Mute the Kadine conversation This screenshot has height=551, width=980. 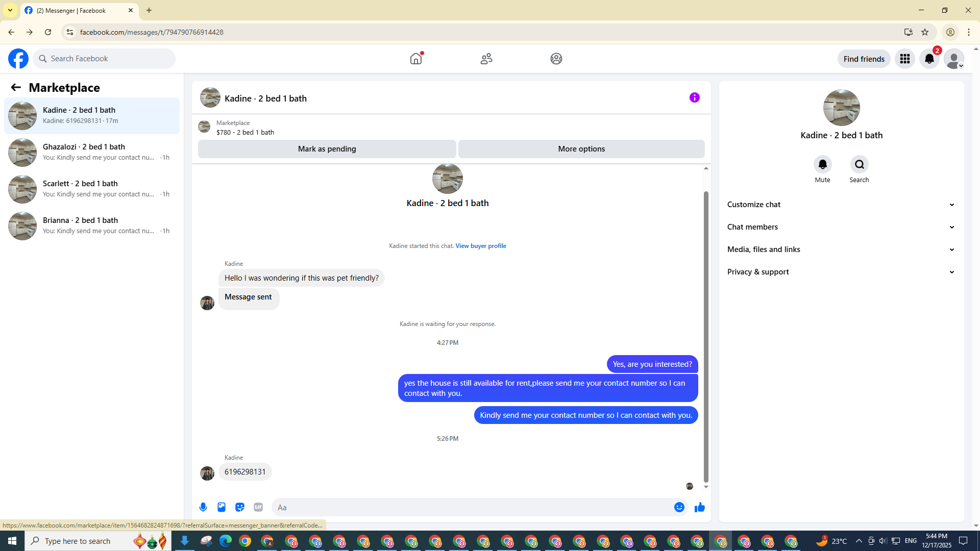click(822, 165)
